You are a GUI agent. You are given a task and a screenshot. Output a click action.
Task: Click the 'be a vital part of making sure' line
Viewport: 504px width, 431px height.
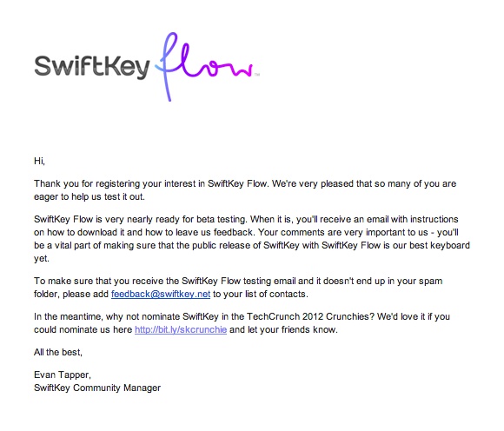252,246
